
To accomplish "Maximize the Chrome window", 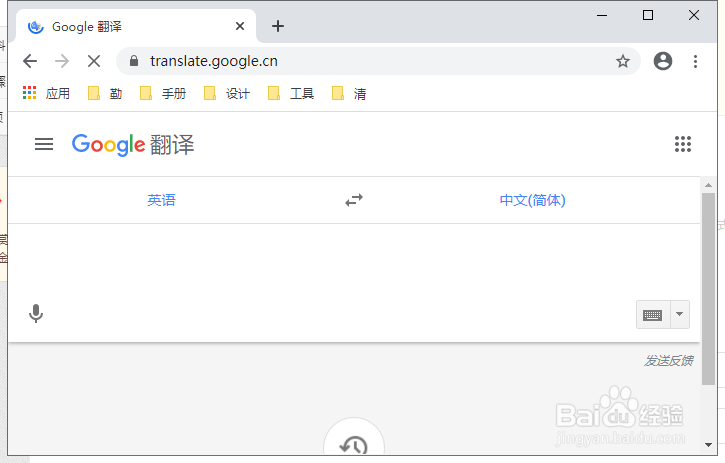I will pyautogui.click(x=648, y=15).
